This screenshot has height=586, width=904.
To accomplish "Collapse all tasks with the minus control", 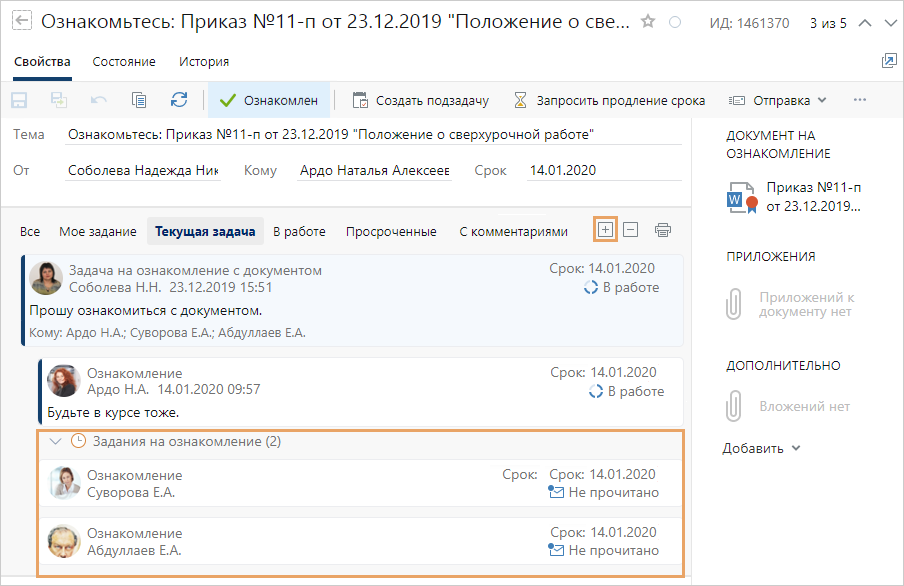I will click(x=631, y=229).
